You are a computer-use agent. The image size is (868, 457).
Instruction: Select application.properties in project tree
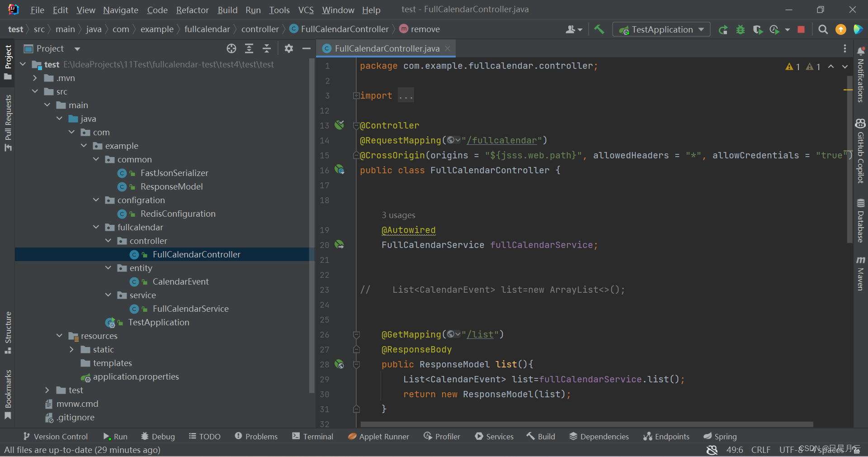(x=136, y=376)
